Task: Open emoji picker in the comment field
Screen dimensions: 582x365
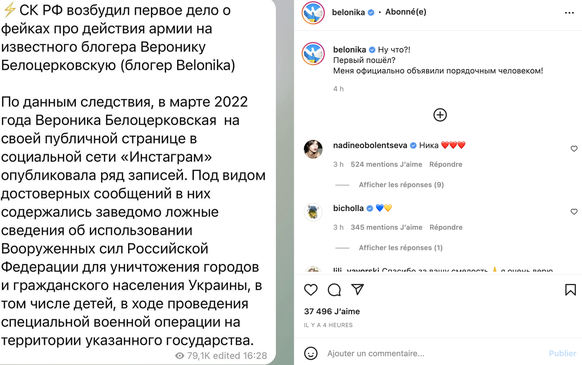Action: click(311, 353)
